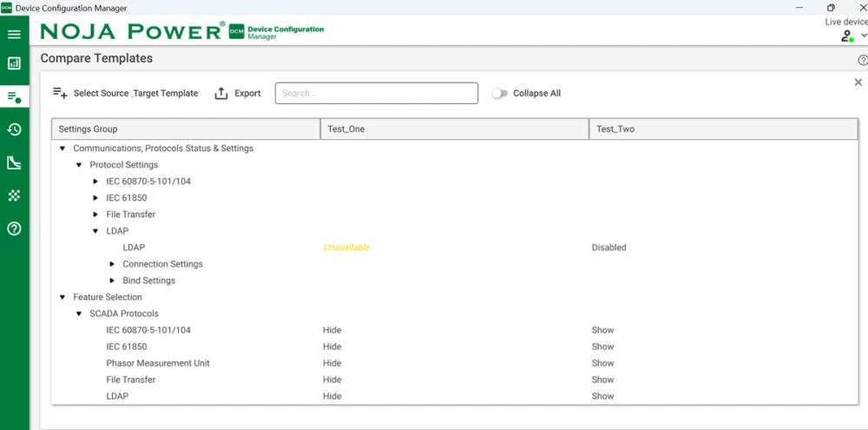Click the yellow Unavailable value
The height and width of the screenshot is (430, 868).
pos(346,248)
